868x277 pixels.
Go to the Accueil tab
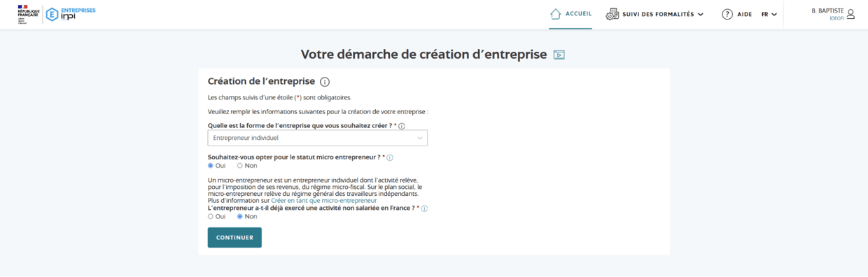click(x=570, y=14)
